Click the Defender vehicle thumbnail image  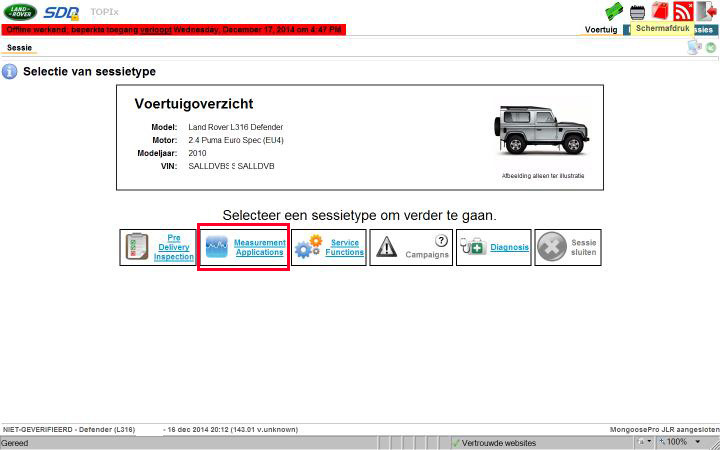click(541, 131)
